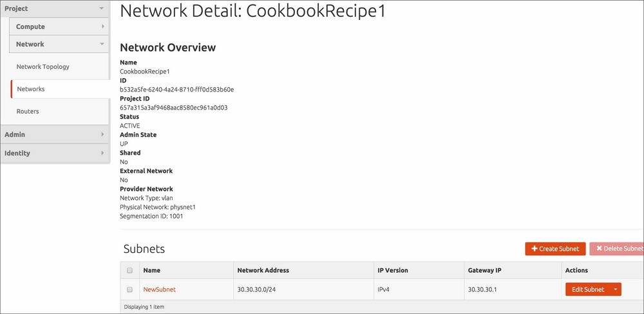Image resolution: width=644 pixels, height=314 pixels.
Task: Click the Create Subnet button
Action: tap(555, 249)
